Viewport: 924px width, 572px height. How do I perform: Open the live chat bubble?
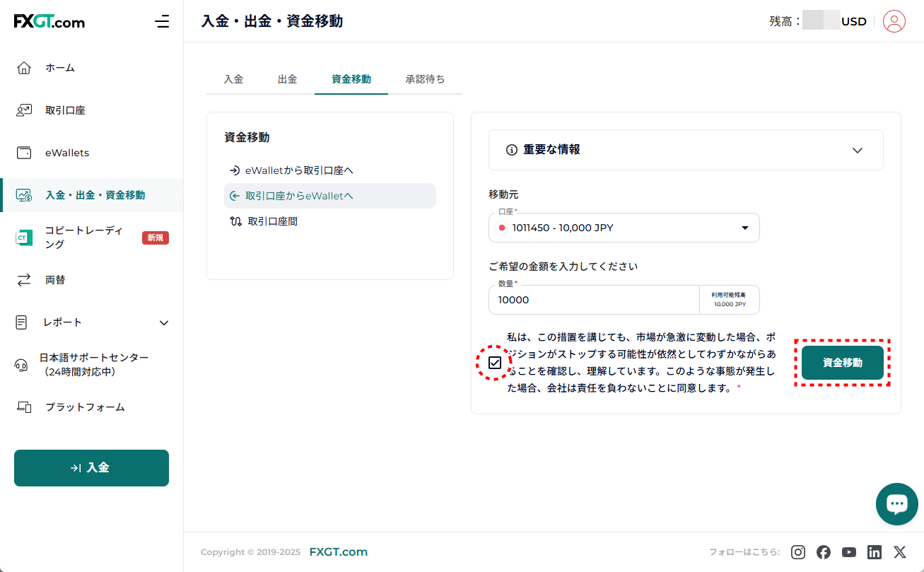point(896,504)
